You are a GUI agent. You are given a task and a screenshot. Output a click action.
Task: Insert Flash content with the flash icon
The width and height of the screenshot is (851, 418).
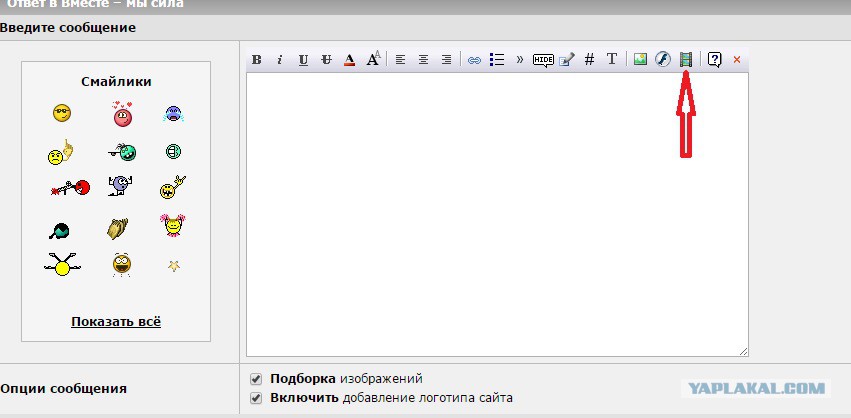coord(663,59)
